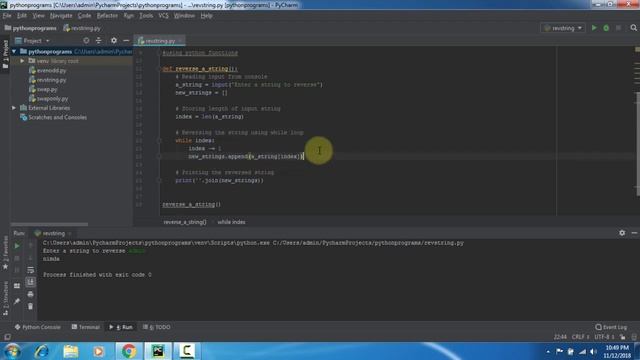
Task: Click the down-arrow stack trace icon in Run console
Action: coord(31,258)
